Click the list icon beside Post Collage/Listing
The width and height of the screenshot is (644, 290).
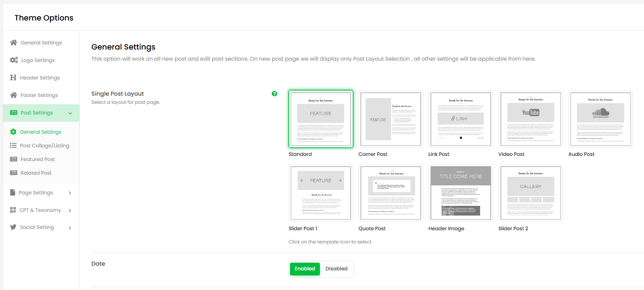13,146
